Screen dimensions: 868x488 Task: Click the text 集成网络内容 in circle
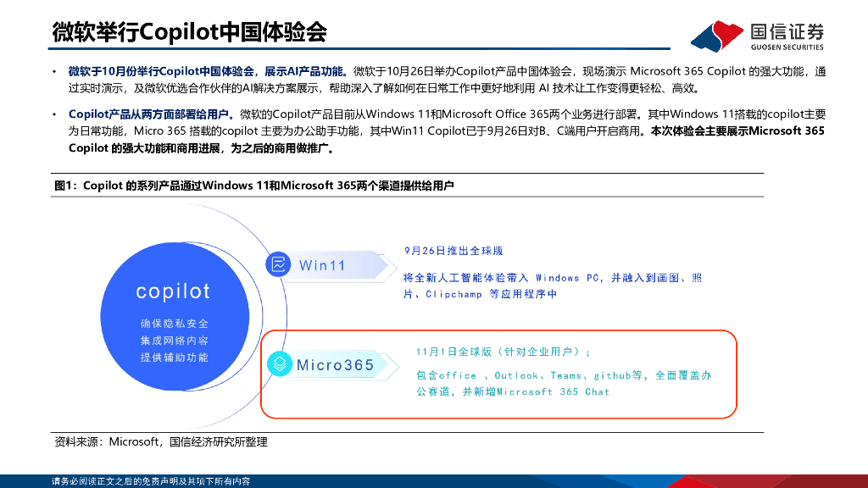pyautogui.click(x=175, y=341)
